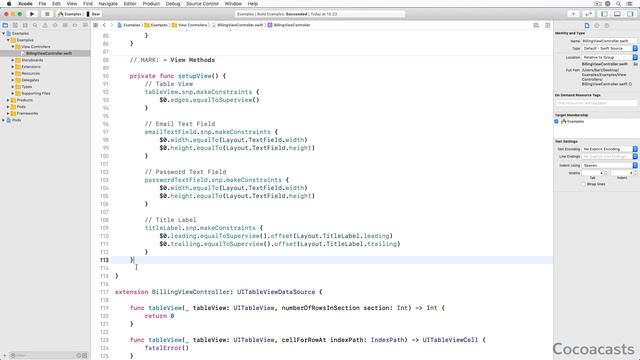Open the Navigate menu
Image resolution: width=640 pixels, height=360 pixels.
coord(108,4)
